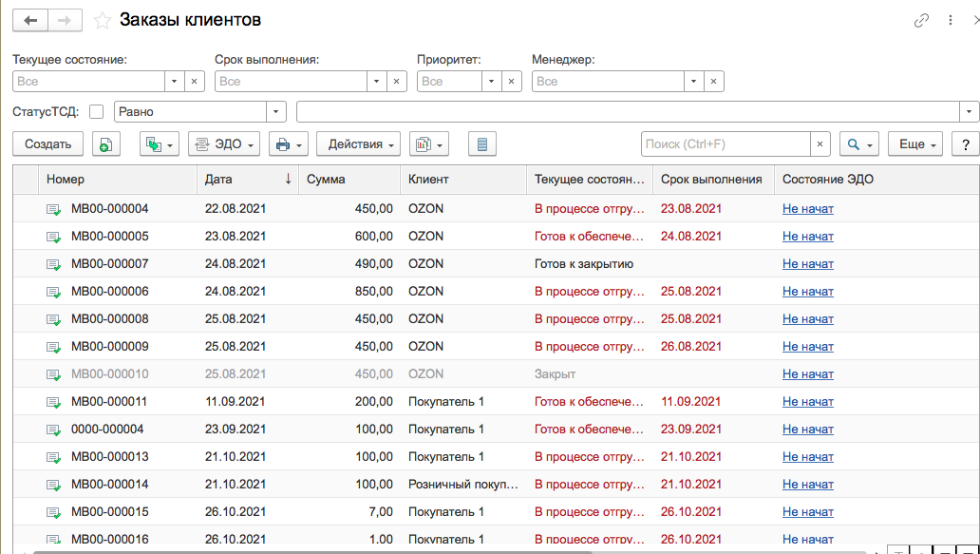Viewport: 980px width, 554px height.
Task: Click document icon of order МВ00-000014
Action: point(54,485)
